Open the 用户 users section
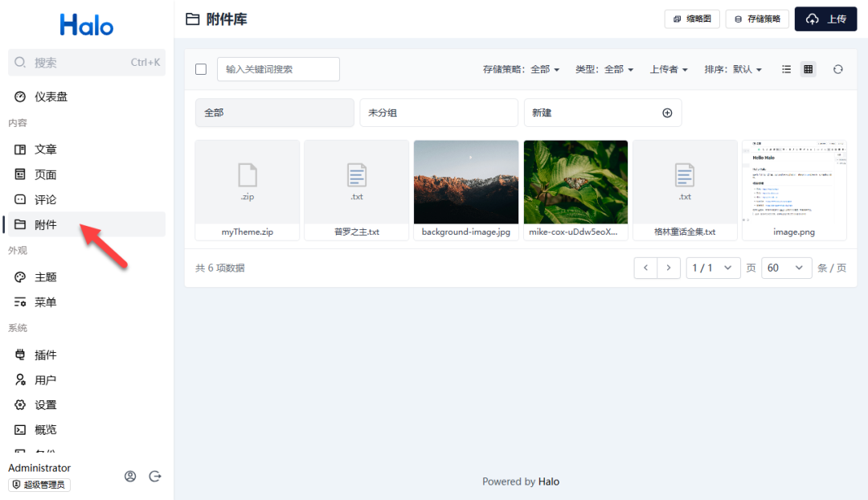The width and height of the screenshot is (868, 500). click(86, 380)
